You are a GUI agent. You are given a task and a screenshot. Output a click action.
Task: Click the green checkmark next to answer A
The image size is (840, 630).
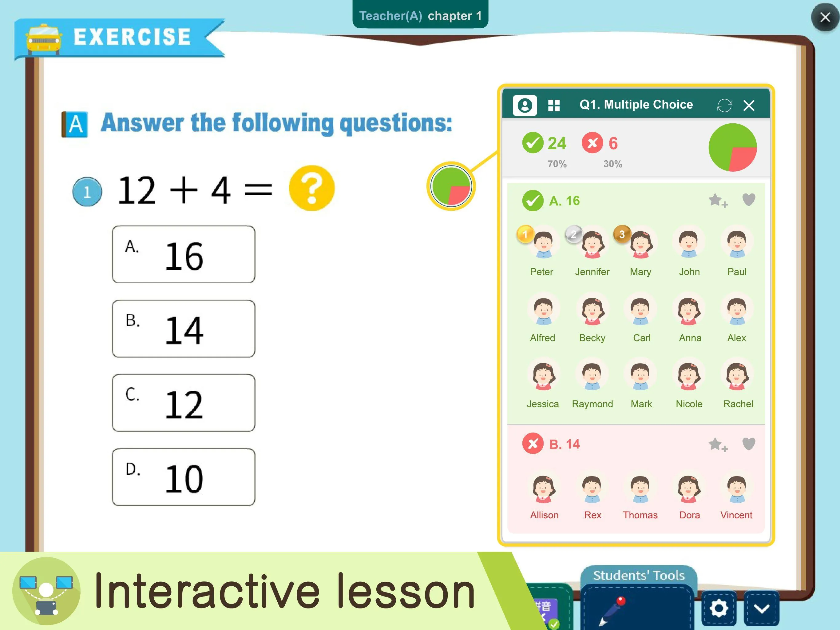[x=533, y=201]
